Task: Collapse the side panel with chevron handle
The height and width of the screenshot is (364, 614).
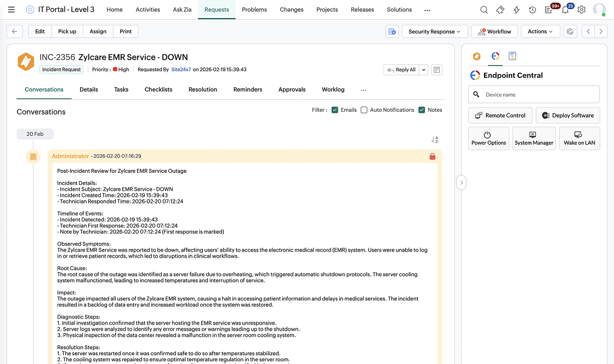Action: [461, 183]
